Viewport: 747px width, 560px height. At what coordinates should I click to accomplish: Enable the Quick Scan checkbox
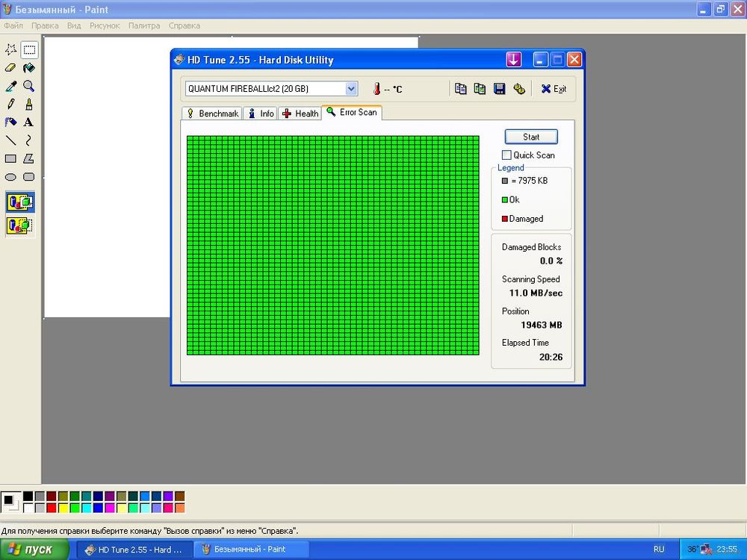click(507, 155)
